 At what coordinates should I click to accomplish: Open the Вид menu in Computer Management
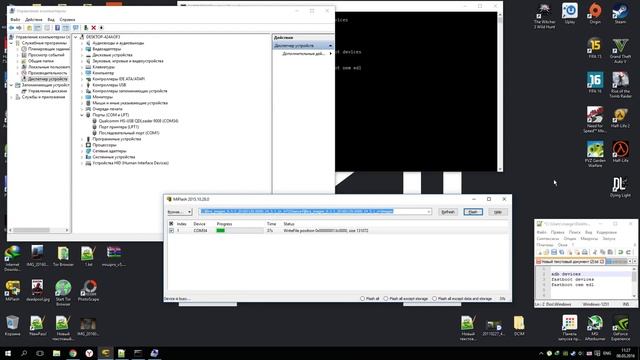(51, 20)
